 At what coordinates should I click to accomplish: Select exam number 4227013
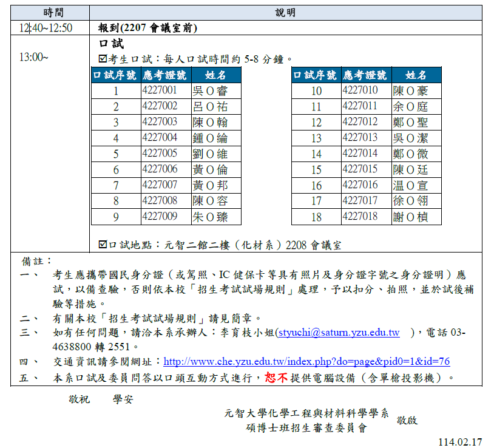tap(360, 137)
